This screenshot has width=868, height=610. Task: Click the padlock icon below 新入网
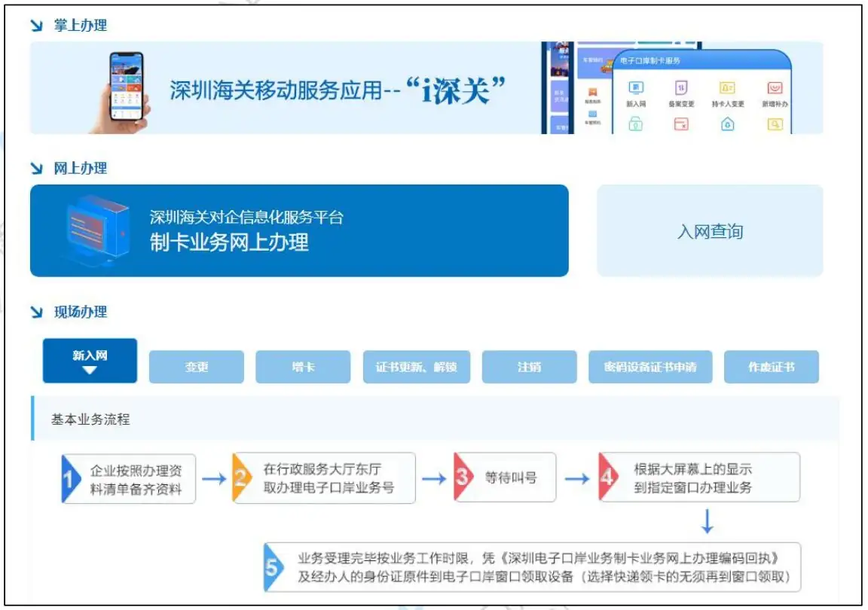pyautogui.click(x=635, y=124)
